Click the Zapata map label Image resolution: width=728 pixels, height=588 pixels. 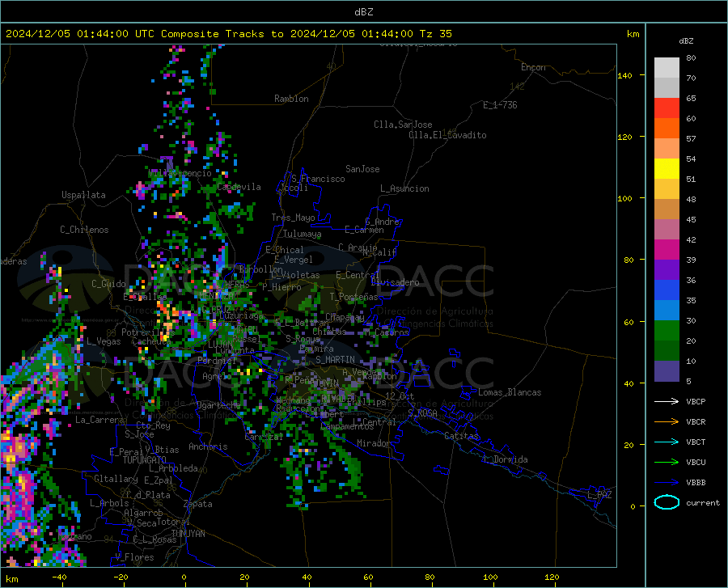198,504
